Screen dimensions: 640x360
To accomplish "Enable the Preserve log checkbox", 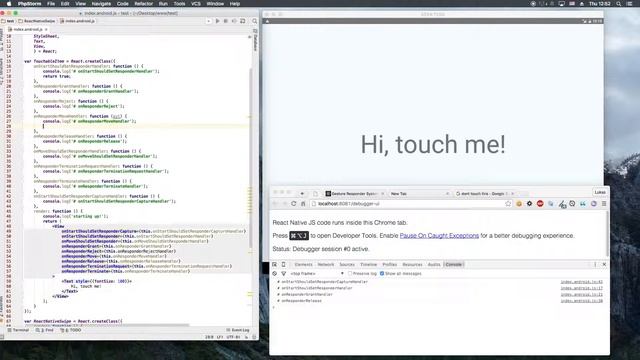I will (350, 273).
